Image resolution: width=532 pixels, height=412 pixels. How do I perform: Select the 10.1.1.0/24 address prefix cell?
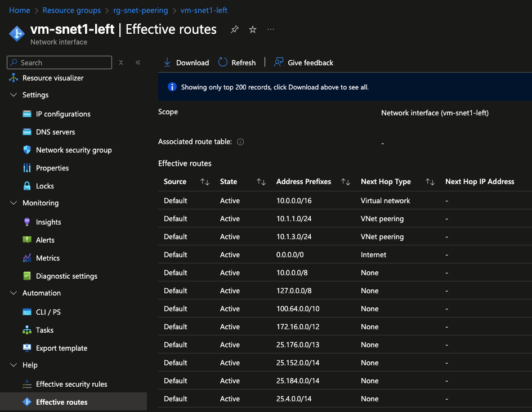(294, 218)
